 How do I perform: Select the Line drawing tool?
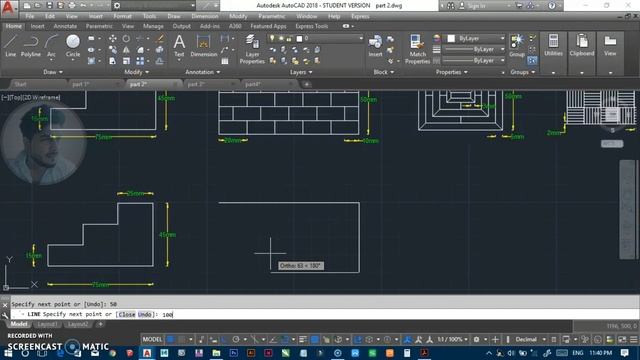[11, 46]
